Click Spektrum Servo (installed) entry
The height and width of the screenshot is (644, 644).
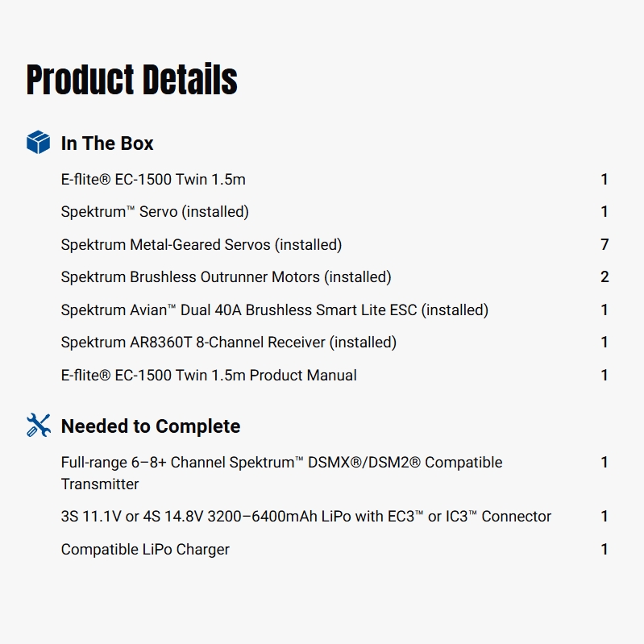pyautogui.click(x=155, y=212)
